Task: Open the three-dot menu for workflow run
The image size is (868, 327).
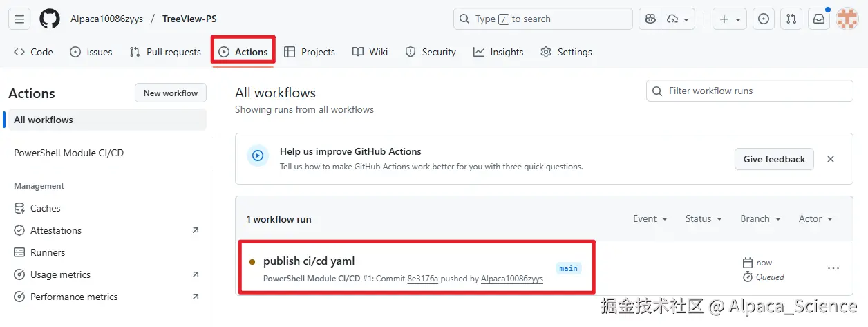Action: (833, 268)
